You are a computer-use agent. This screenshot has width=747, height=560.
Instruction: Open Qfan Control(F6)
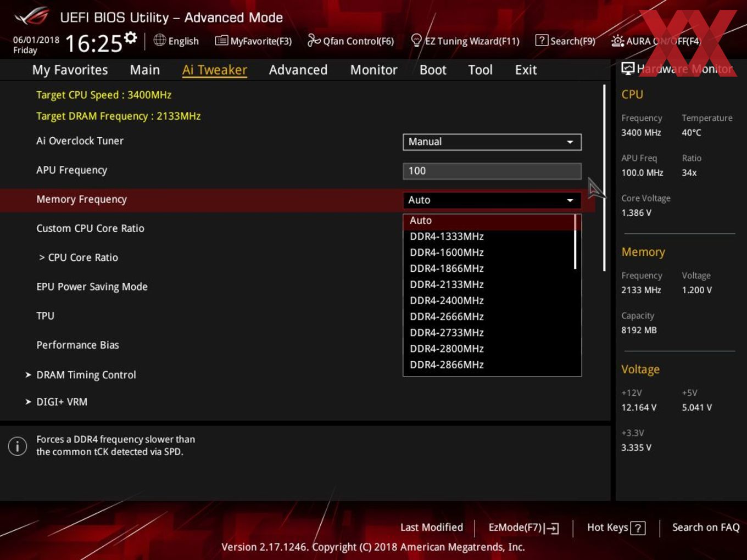(350, 41)
